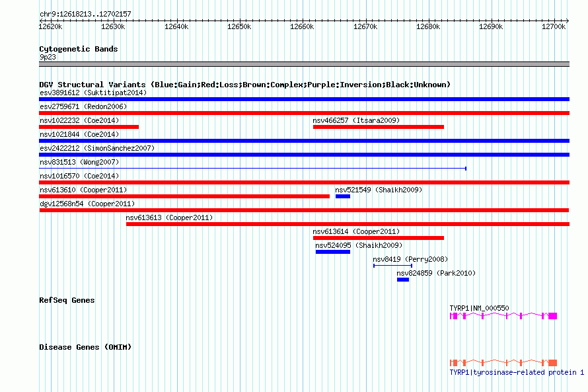Click the nsv8419 (Perry2008) label
588x392 pixels.
point(410,259)
